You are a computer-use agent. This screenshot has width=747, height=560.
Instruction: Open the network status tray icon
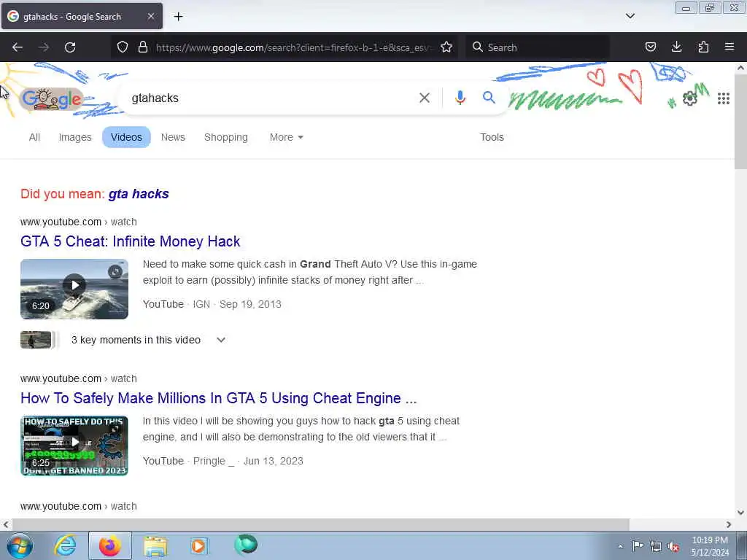pos(656,546)
